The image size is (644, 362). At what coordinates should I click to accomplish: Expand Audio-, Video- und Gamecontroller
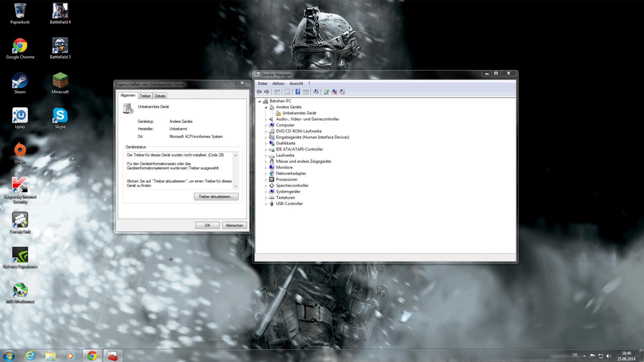click(x=266, y=119)
